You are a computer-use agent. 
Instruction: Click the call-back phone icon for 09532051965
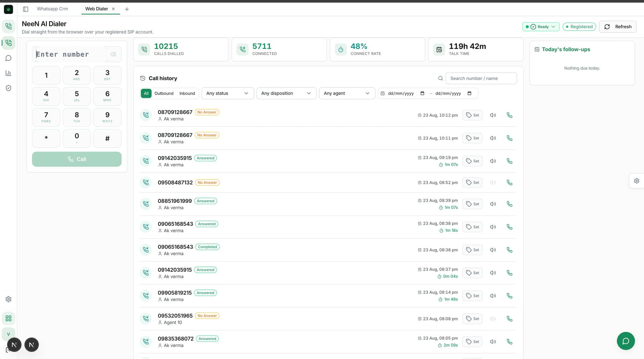(x=509, y=319)
